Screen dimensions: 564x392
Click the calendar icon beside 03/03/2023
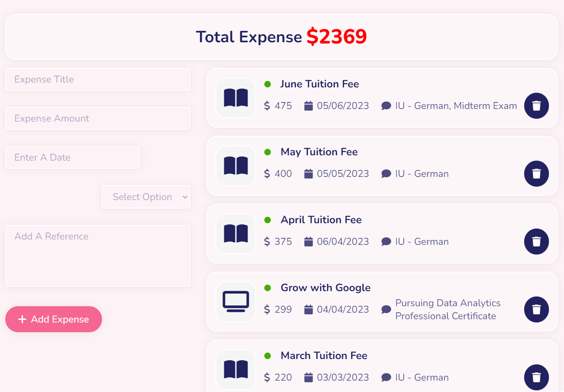tap(309, 377)
